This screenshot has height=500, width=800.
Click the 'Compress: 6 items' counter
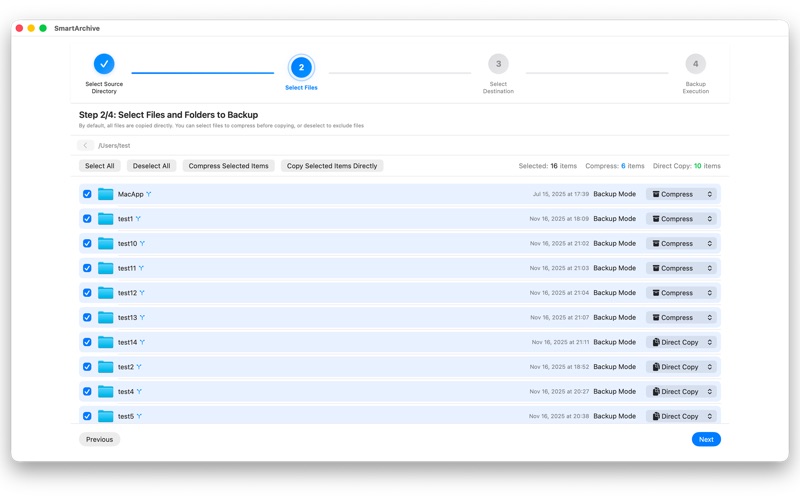click(x=615, y=166)
